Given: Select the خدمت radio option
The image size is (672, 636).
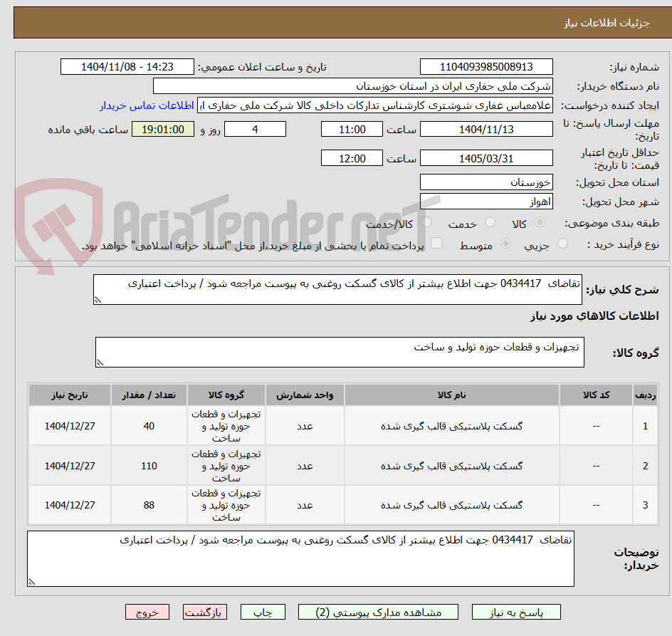Looking at the screenshot, I should click(490, 221).
